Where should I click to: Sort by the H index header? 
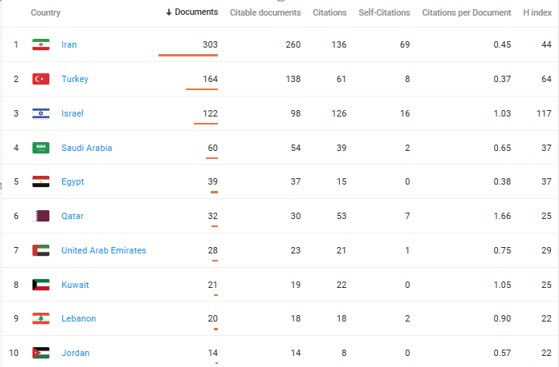(x=537, y=12)
